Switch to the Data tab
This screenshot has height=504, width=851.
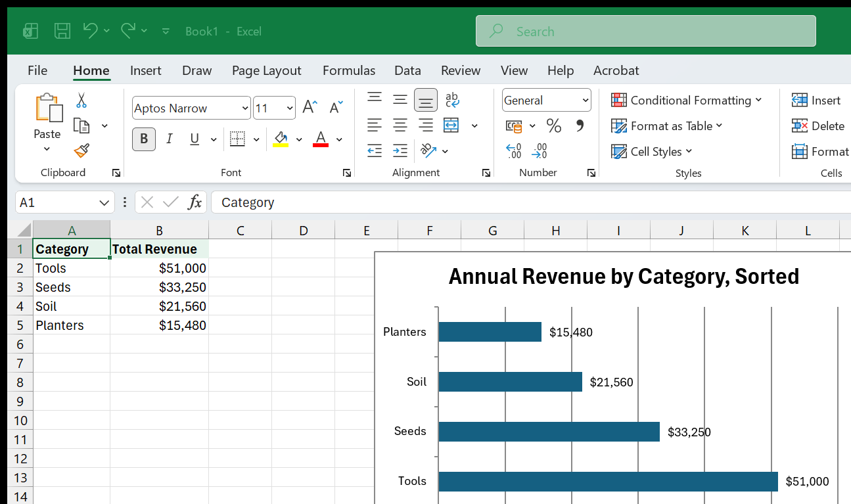pyautogui.click(x=407, y=70)
